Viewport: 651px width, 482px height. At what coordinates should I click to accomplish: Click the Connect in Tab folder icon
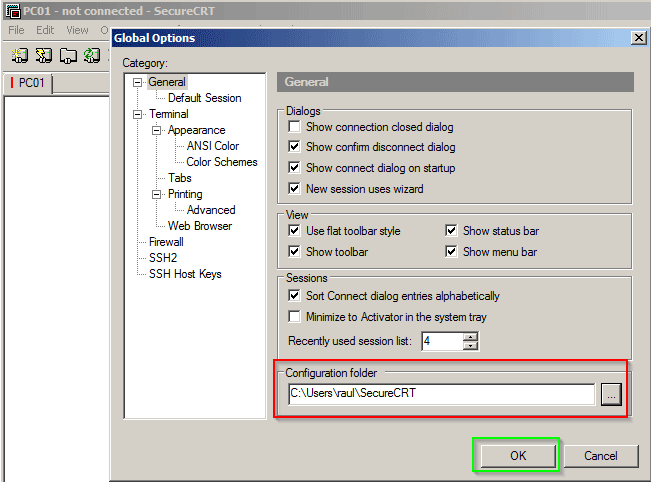point(69,55)
